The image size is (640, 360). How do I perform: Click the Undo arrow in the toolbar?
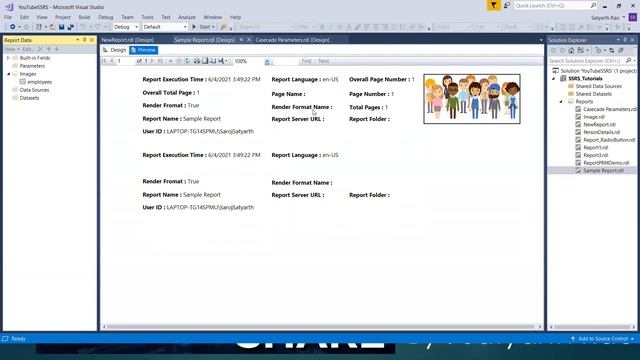tap(83, 27)
